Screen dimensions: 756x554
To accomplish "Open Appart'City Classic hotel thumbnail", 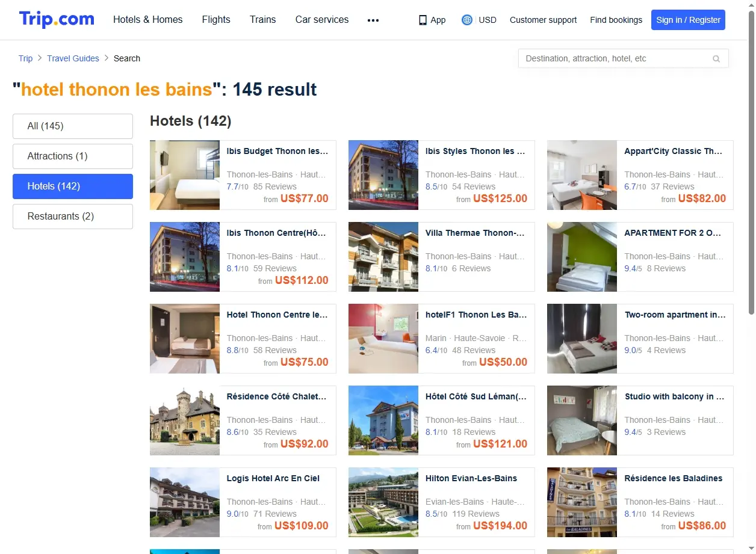I will 582,175.
